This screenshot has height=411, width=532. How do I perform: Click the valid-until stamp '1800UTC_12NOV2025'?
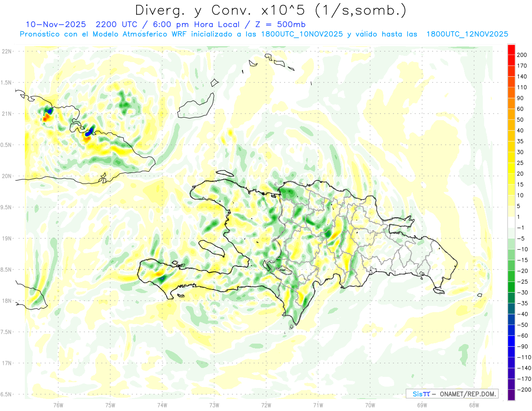pos(467,34)
